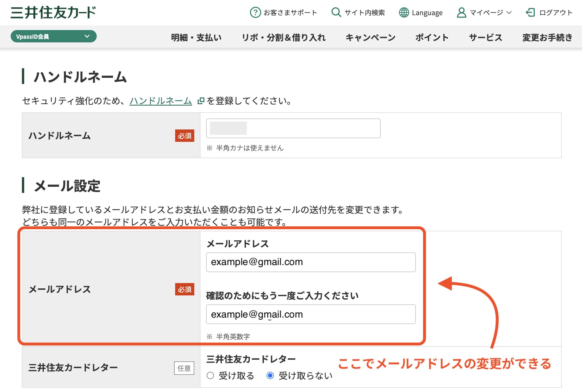Click the handle name input field
Viewport: 582px width, 392px height.
point(293,128)
